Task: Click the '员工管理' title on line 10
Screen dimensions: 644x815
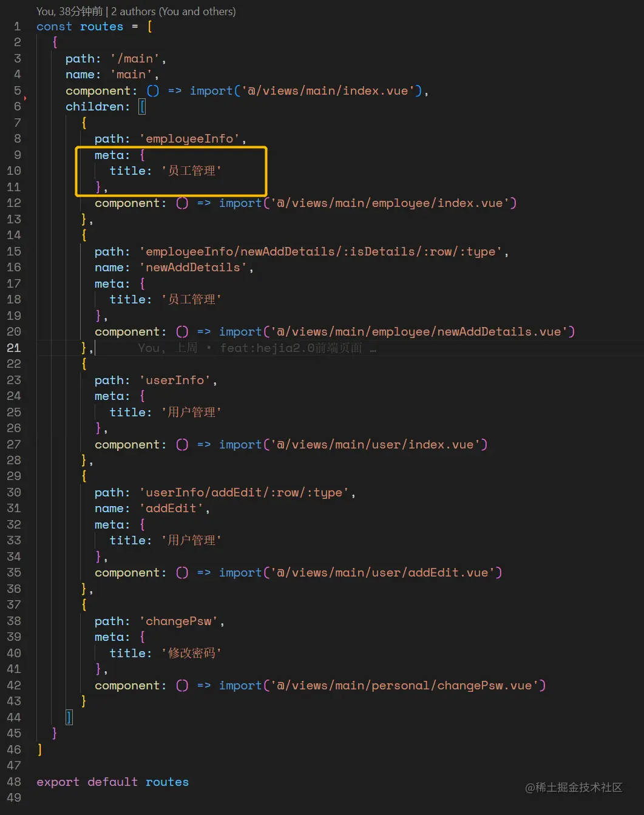Action: click(191, 171)
